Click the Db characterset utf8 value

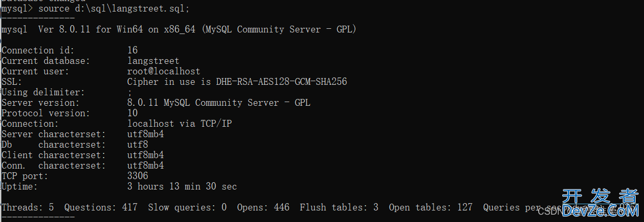point(138,145)
